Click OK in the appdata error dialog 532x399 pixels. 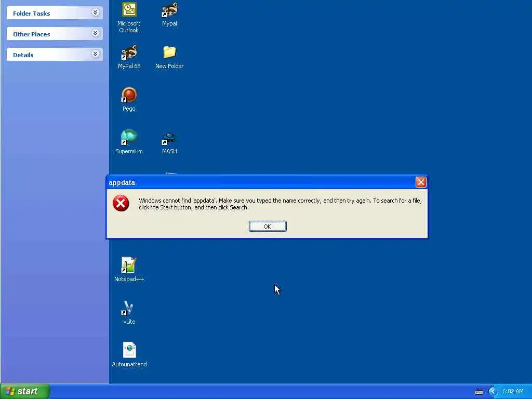click(268, 227)
